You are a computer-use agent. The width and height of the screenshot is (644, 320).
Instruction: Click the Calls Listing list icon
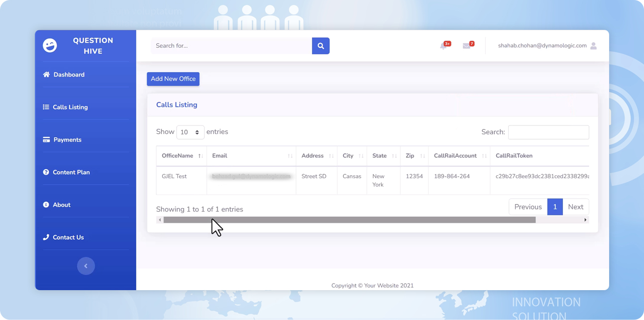(x=46, y=107)
